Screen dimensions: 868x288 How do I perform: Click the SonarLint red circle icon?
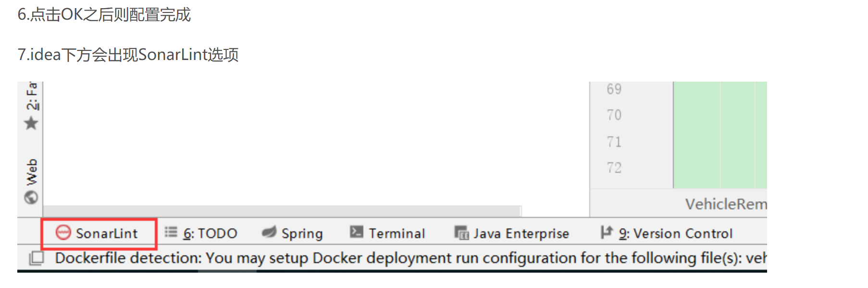(63, 233)
